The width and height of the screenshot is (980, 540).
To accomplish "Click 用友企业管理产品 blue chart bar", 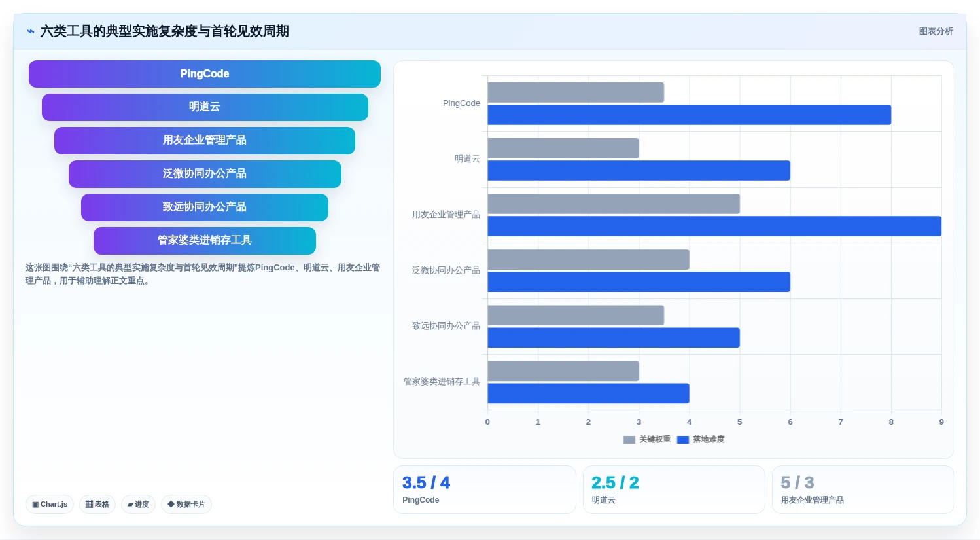I will tap(714, 226).
